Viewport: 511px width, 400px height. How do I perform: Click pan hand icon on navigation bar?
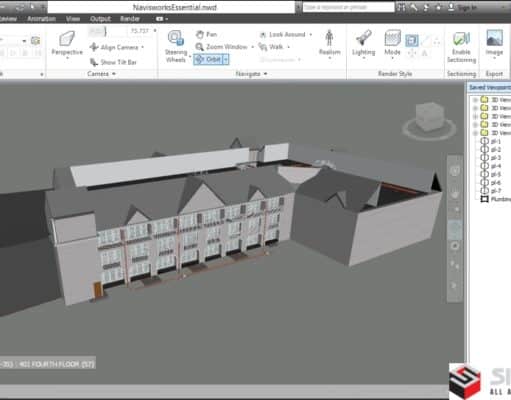point(455,192)
